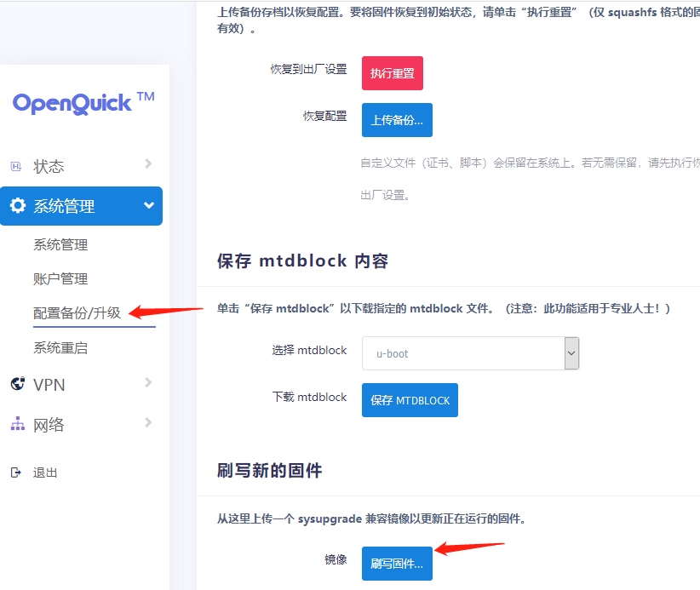Open the 系统管理 submenu item
The image size is (700, 590).
coord(60,245)
